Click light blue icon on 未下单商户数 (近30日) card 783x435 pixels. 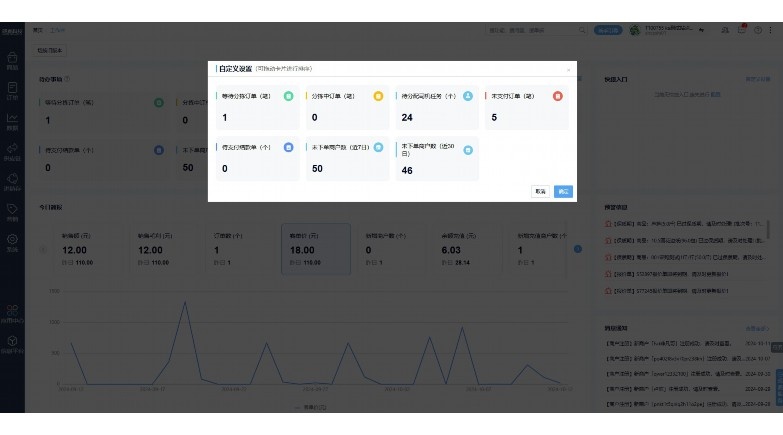tap(468, 150)
